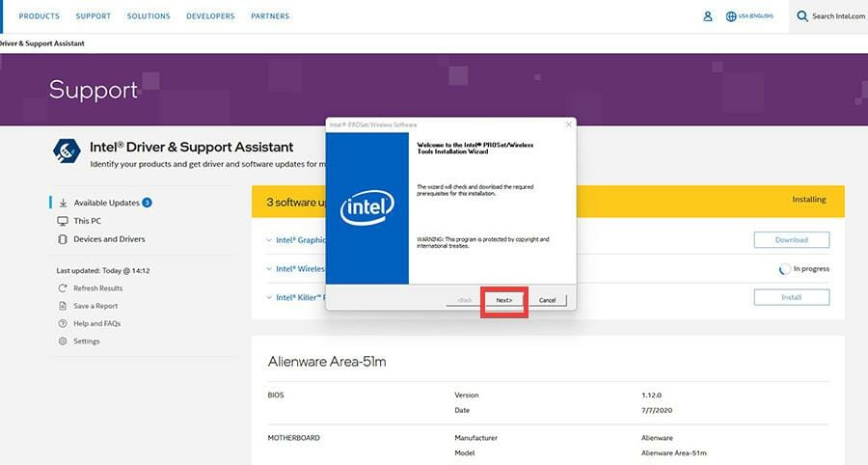Image resolution: width=868 pixels, height=465 pixels.
Task: Open the Settings gear in sidebar
Action: (63, 342)
